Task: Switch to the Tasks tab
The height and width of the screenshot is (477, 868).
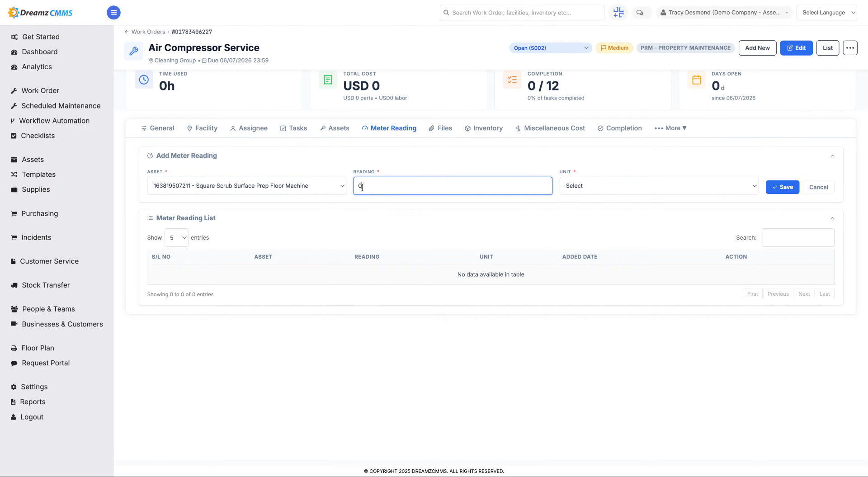Action: pyautogui.click(x=293, y=128)
